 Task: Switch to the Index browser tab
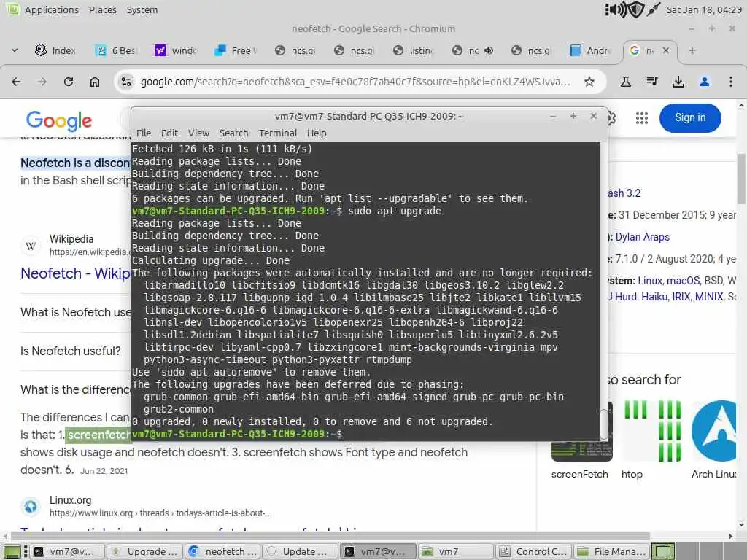coord(56,50)
